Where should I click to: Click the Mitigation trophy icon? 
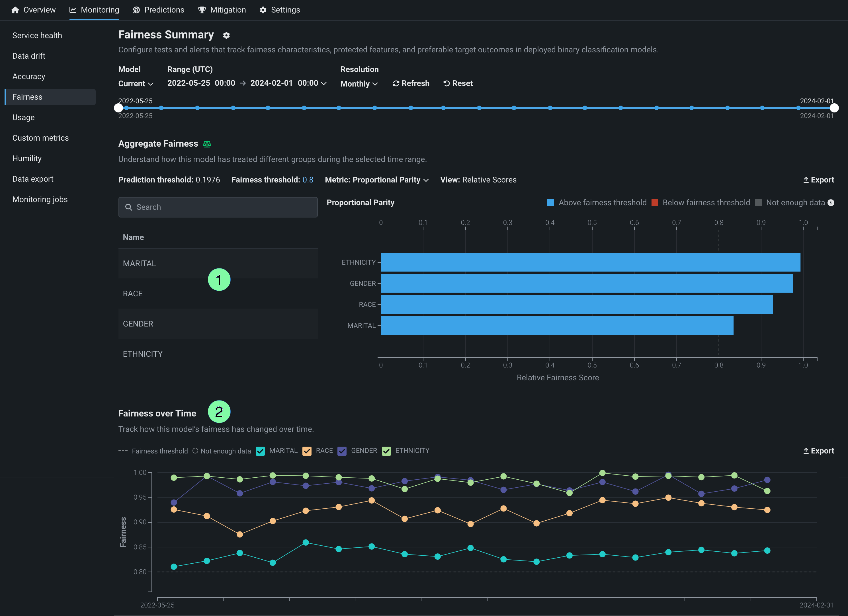coord(202,10)
